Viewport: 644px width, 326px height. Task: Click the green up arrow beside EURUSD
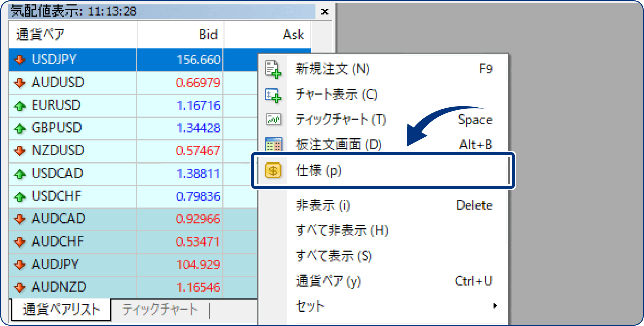(x=19, y=105)
